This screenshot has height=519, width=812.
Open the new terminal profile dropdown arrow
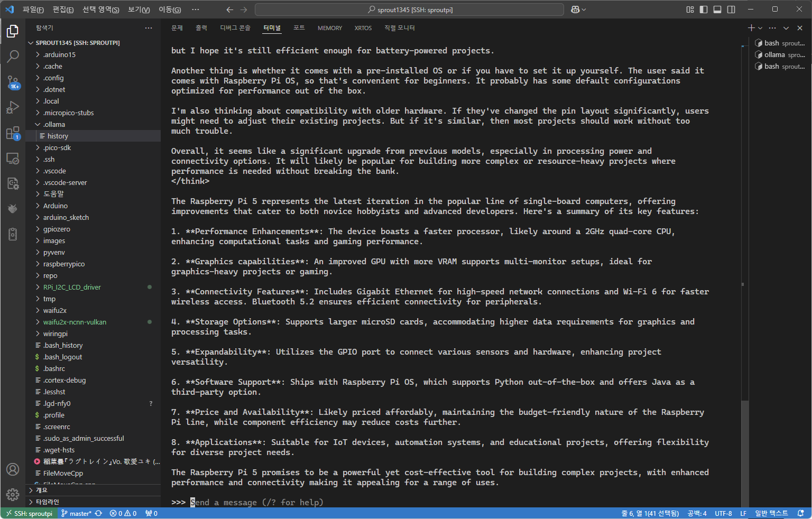point(760,28)
